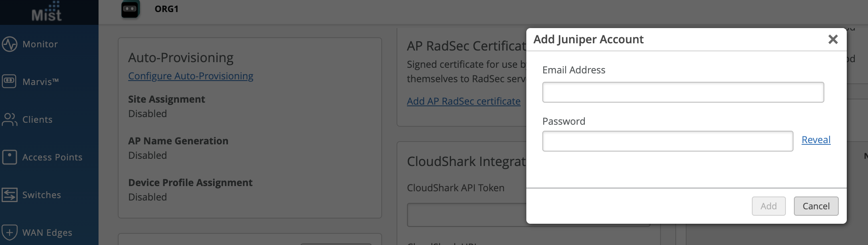This screenshot has width=868, height=245.
Task: Close the Add Juniper Account dialog
Action: 833,39
